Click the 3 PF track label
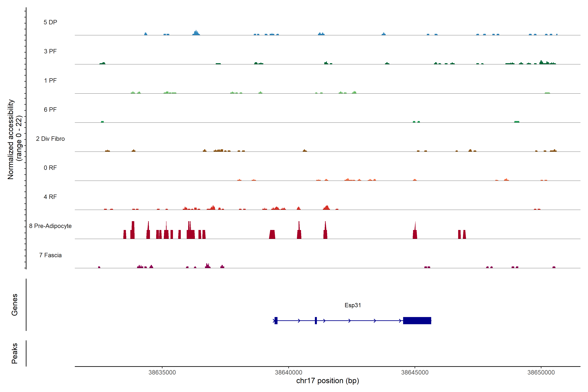 pos(50,51)
